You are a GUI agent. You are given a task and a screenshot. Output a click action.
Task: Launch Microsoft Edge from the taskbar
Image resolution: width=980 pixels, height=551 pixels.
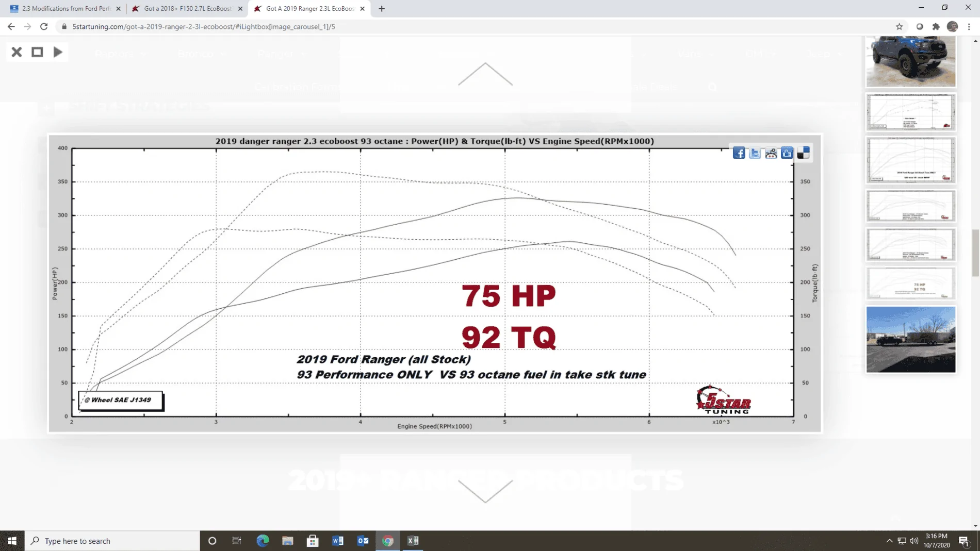point(263,541)
